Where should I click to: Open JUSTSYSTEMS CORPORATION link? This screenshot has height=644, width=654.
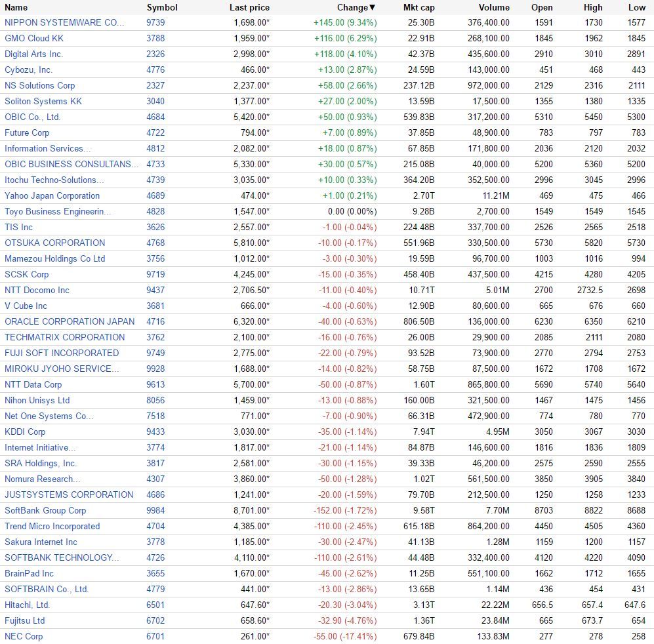[x=70, y=494]
